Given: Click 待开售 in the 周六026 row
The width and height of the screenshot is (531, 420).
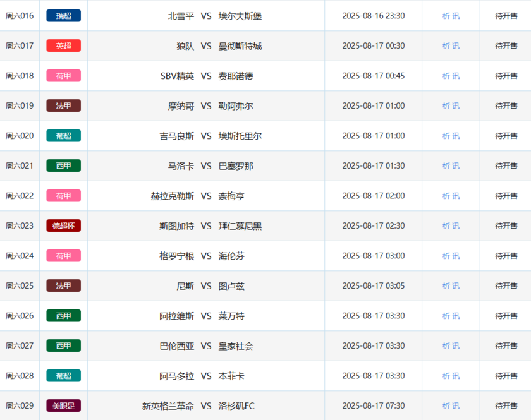Looking at the screenshot, I should click(x=506, y=316).
